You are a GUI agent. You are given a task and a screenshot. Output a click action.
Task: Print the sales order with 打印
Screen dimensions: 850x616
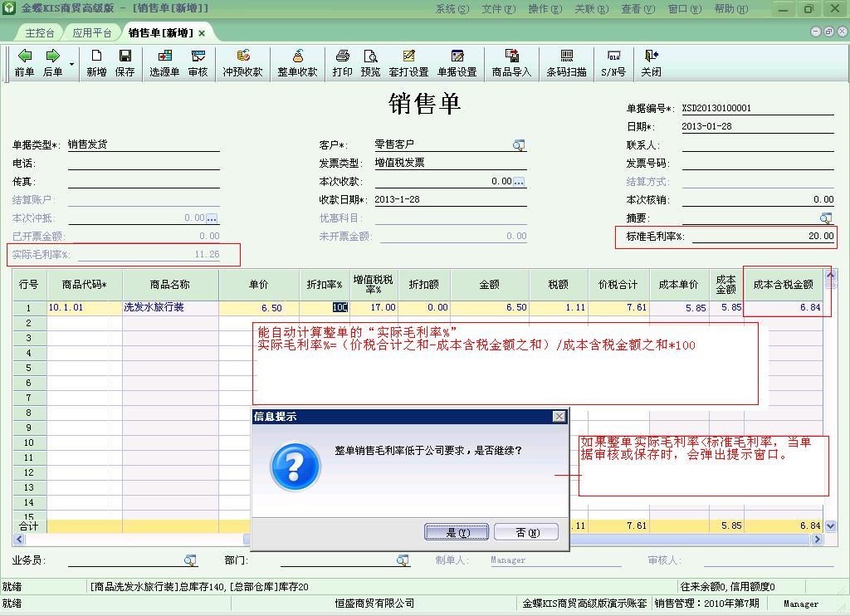click(x=342, y=63)
